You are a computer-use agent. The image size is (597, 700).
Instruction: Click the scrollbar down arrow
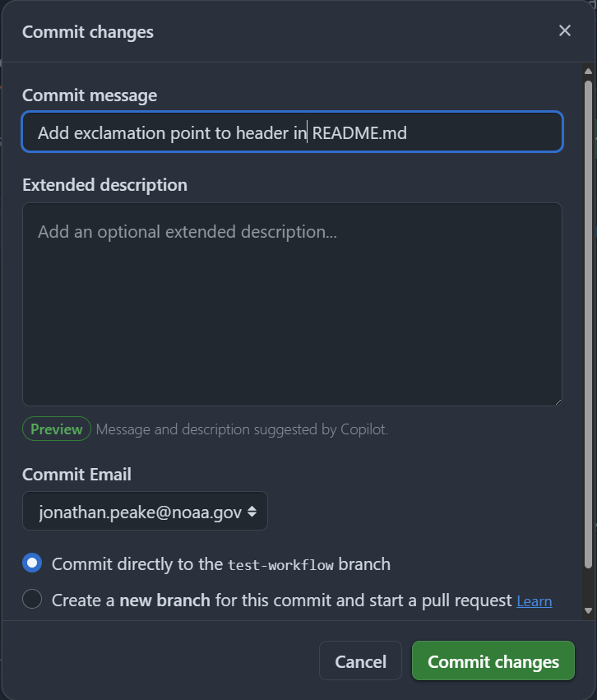pos(588,610)
